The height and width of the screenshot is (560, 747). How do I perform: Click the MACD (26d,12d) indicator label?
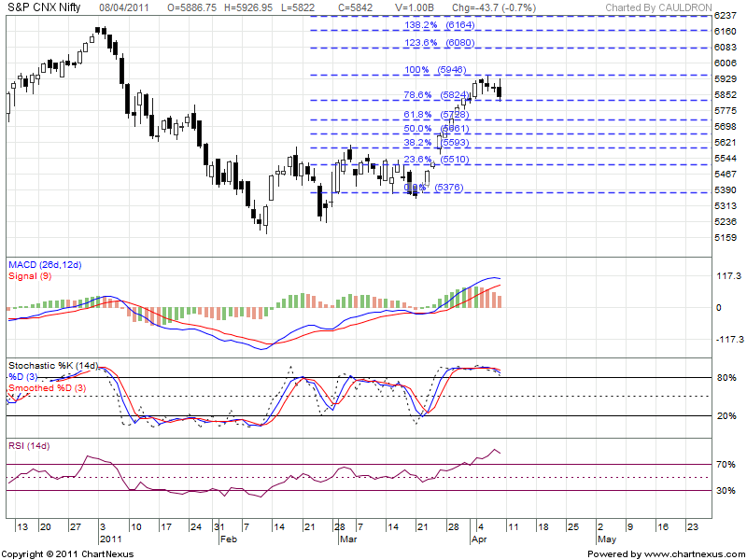pyautogui.click(x=44, y=265)
